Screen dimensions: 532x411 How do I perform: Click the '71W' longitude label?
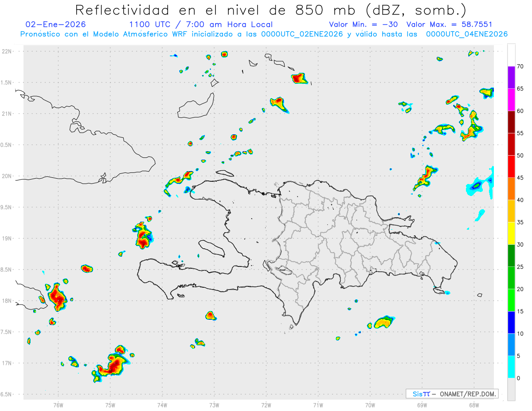click(318, 405)
